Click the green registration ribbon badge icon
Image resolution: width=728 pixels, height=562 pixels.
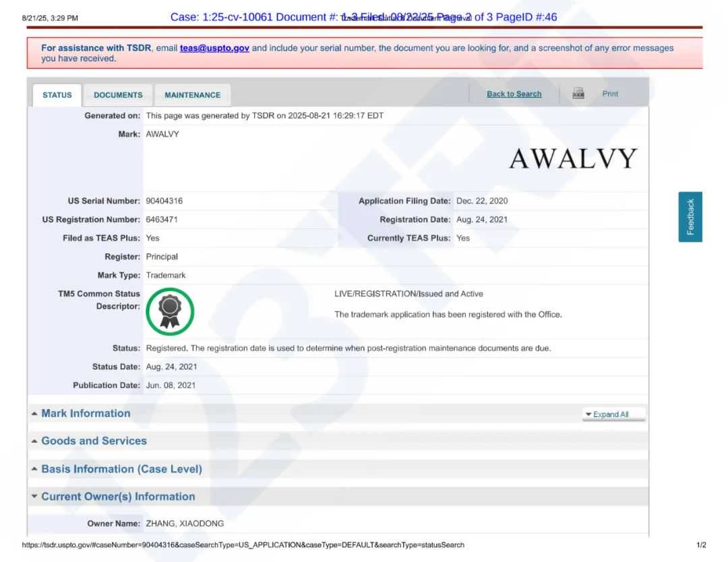170,311
